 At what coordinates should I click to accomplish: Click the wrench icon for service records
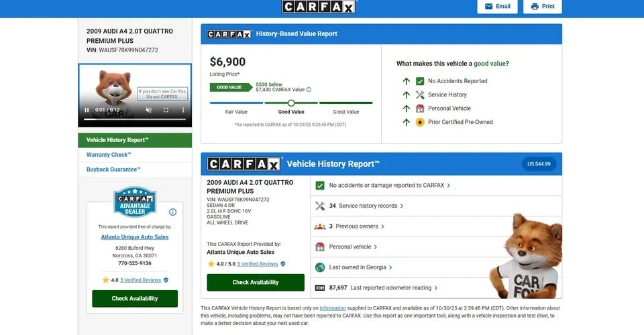[x=320, y=206]
